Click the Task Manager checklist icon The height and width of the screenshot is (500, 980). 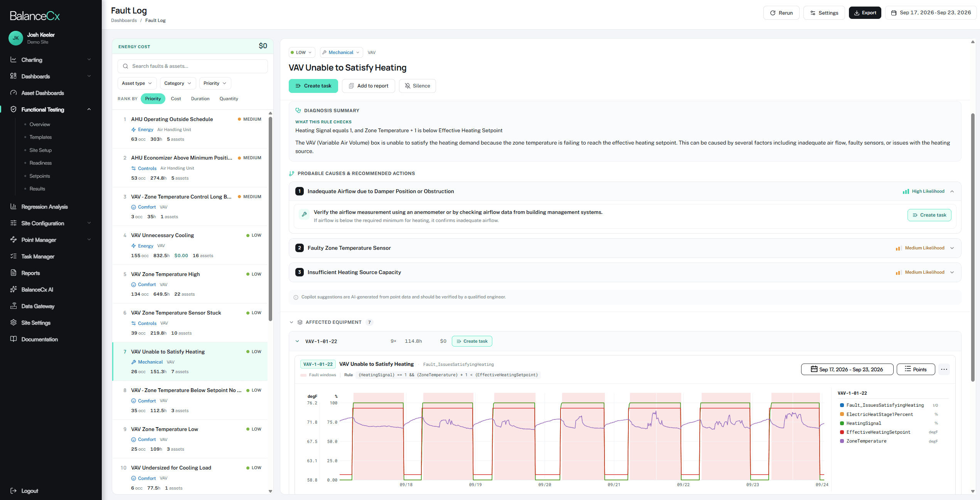pos(13,256)
